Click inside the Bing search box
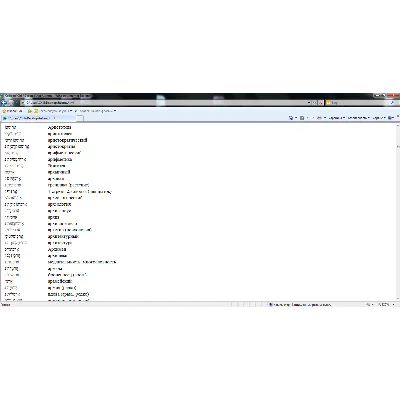This screenshot has width=400, height=400. click(x=358, y=103)
